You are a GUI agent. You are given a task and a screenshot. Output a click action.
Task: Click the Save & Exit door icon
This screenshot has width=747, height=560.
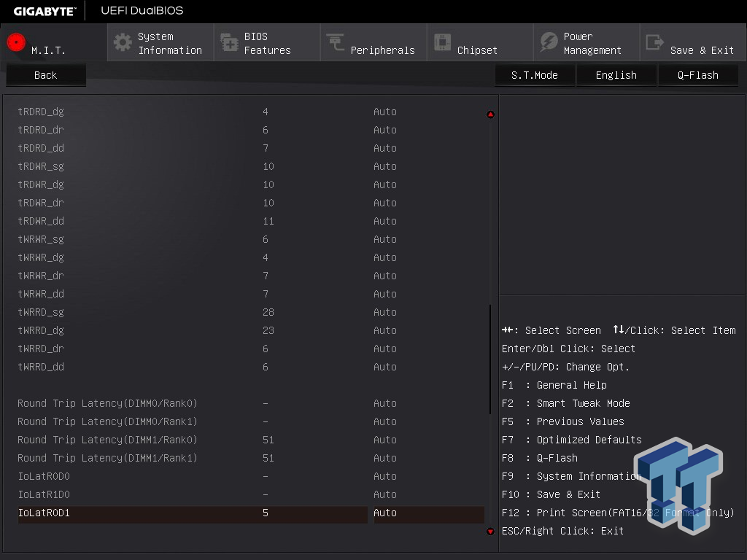[654, 42]
